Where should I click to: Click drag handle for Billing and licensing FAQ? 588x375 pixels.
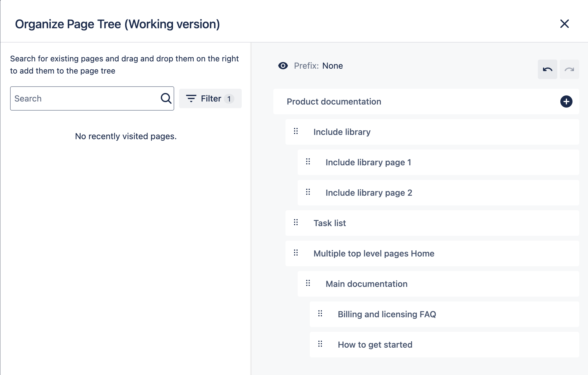pos(320,314)
